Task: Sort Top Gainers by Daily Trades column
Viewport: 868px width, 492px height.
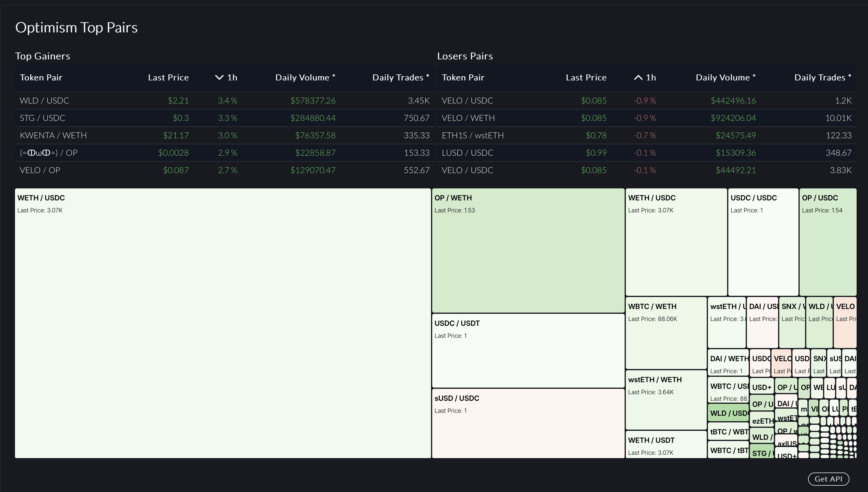Action: [x=400, y=77]
